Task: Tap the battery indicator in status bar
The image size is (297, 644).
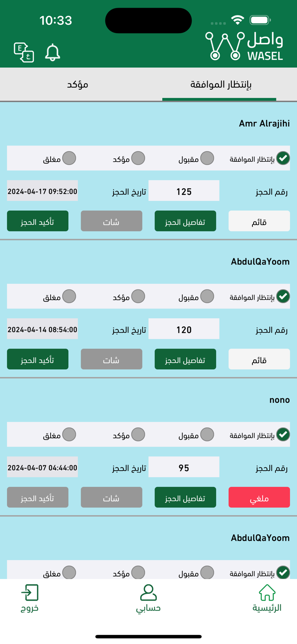Action: (259, 19)
